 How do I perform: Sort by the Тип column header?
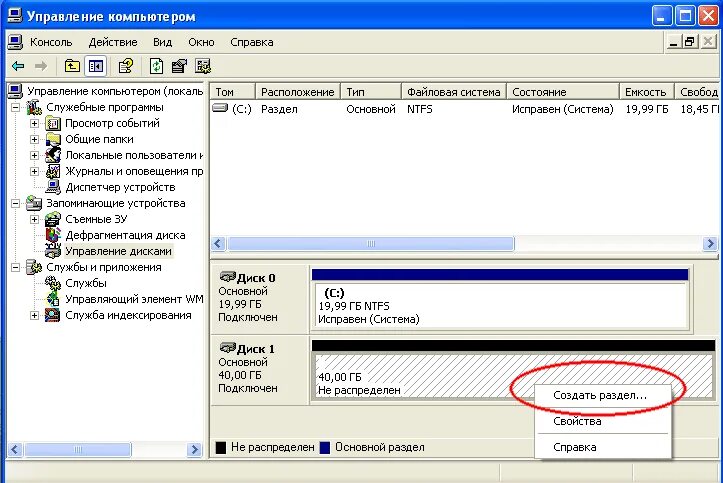click(371, 92)
